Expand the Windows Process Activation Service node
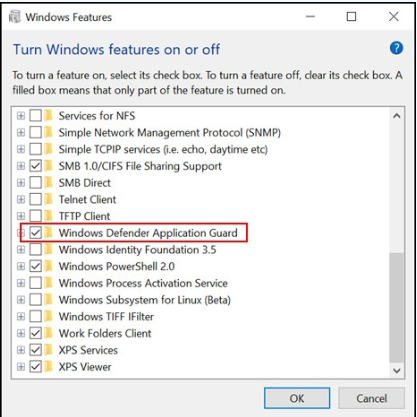Image resolution: width=417 pixels, height=417 pixels. (x=21, y=283)
